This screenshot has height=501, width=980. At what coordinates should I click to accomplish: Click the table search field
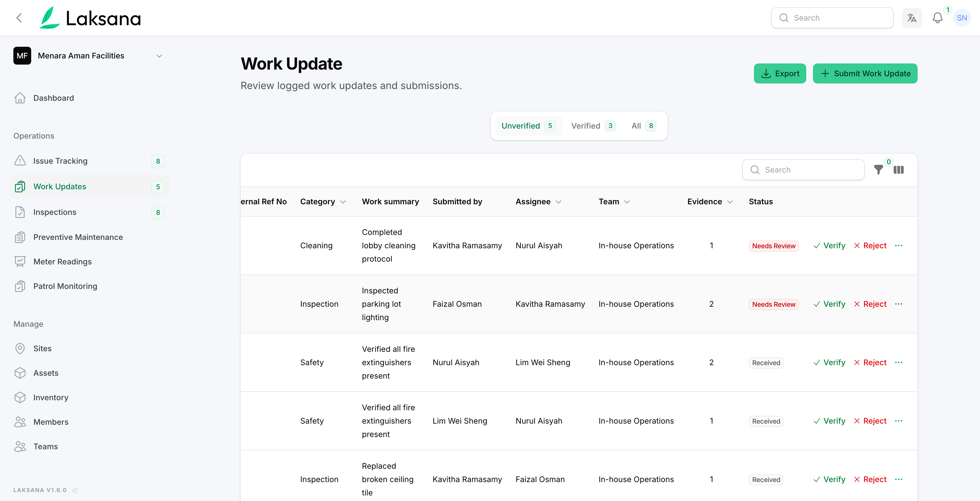[803, 170]
